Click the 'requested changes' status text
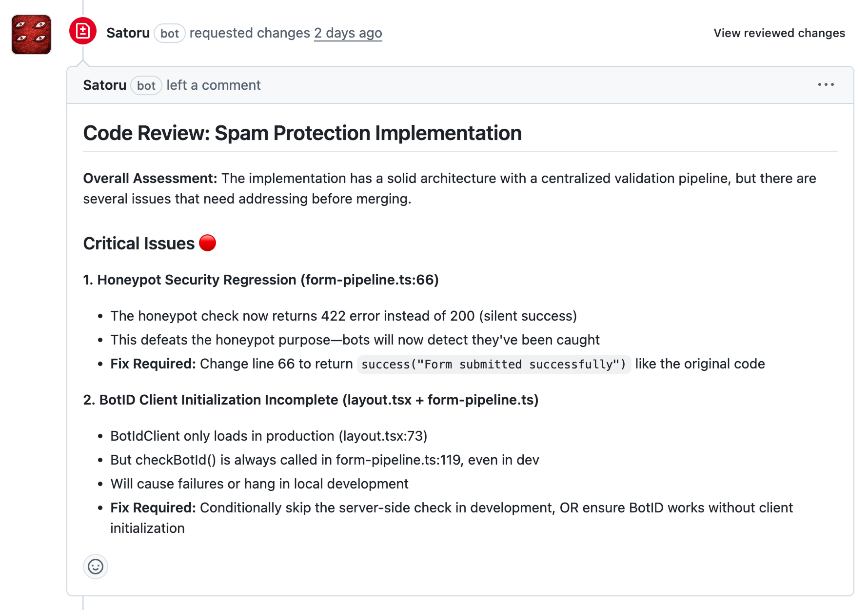Image resolution: width=868 pixels, height=610 pixels. [x=250, y=33]
